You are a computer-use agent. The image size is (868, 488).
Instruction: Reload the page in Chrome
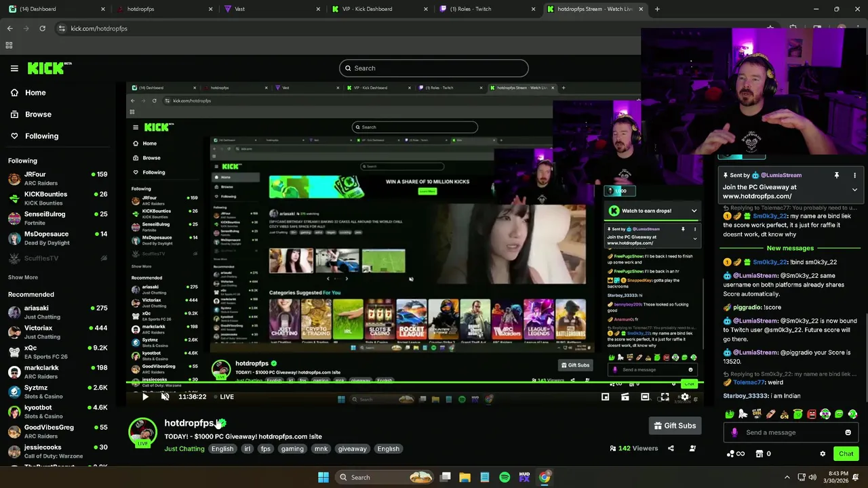coord(42,28)
